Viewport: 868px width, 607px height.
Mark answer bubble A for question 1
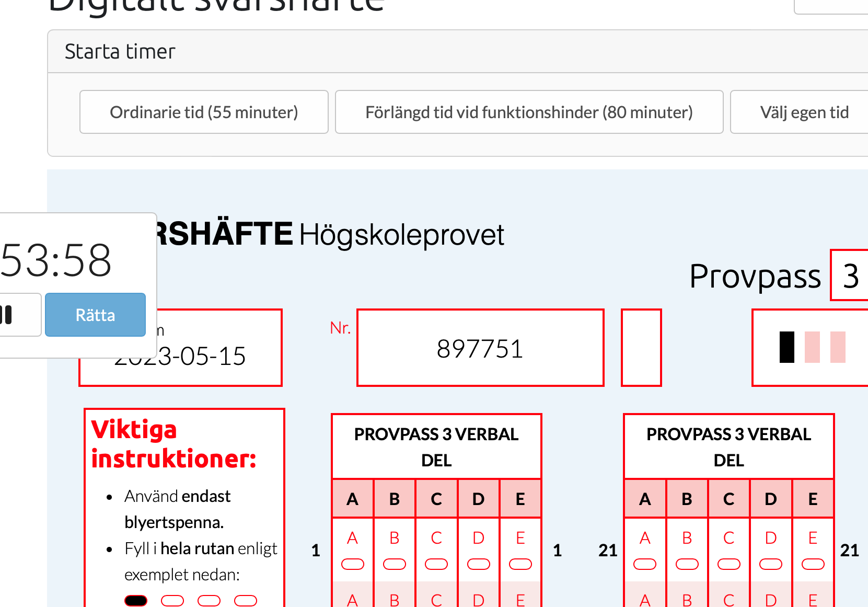tap(353, 564)
